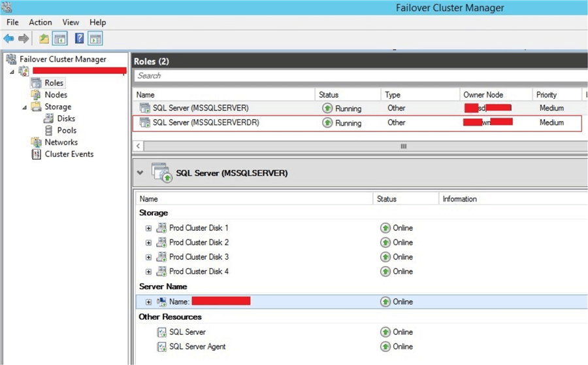Click the SQL Server resource icon

(161, 332)
